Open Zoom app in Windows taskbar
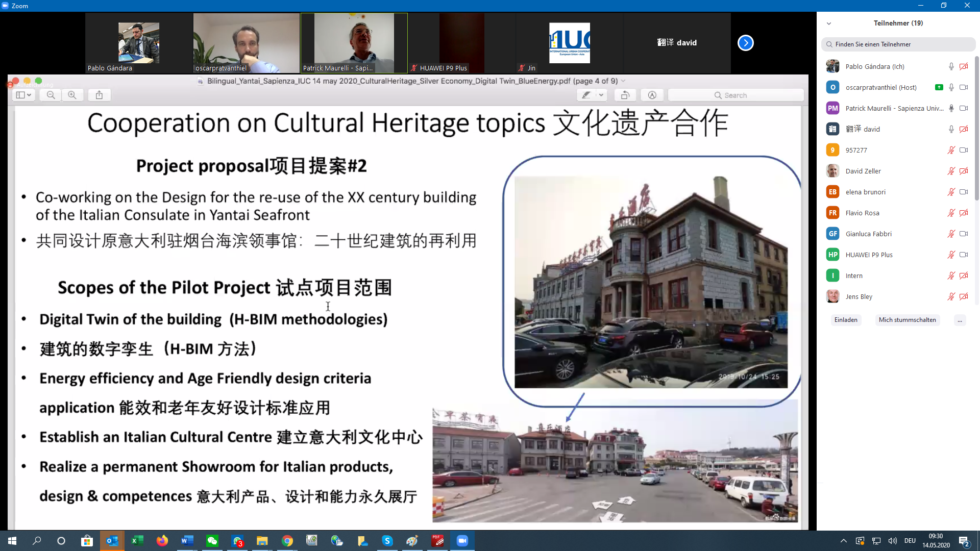This screenshot has height=551, width=980. 462,541
